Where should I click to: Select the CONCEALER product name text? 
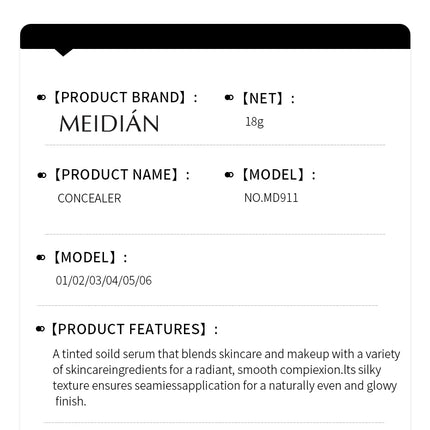tap(89, 198)
